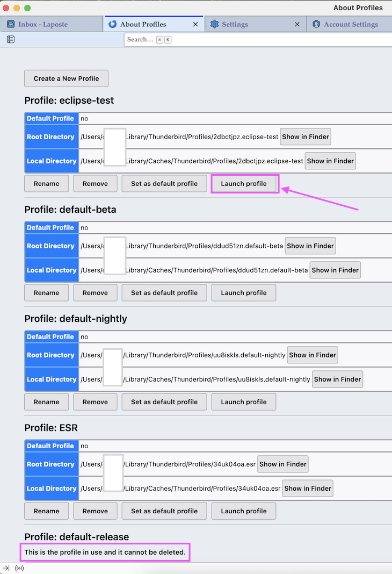Click the collapse arrow icon in status bar
Viewport: 392px width, 574px height.
[x=6, y=568]
